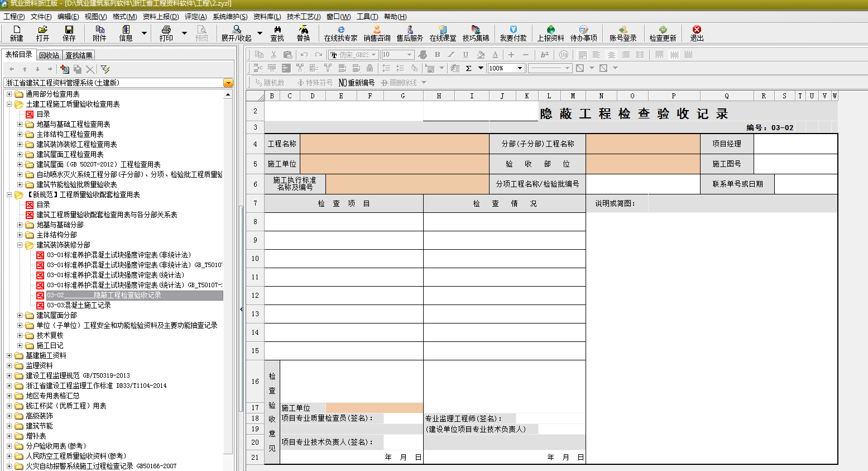Viewport: 868px width, 471px height.
Task: Toggle the Italic formatting button
Action: coord(451,55)
